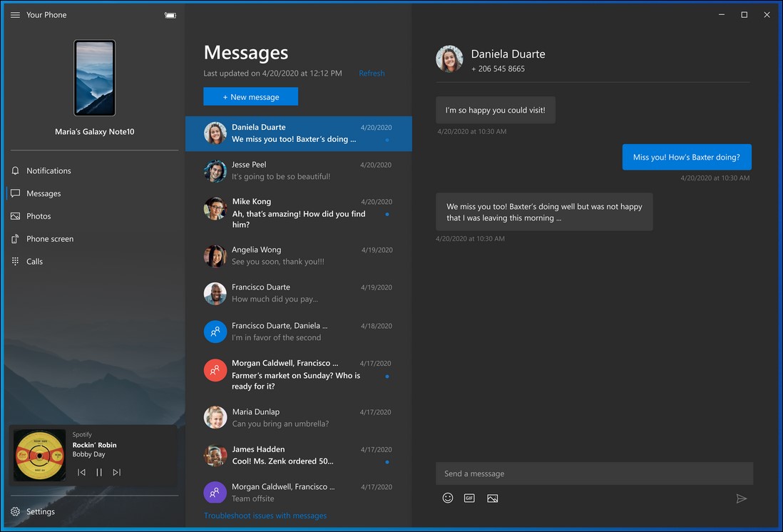Viewport: 783px width, 532px height.
Task: Click the Refresh messages link
Action: point(372,73)
